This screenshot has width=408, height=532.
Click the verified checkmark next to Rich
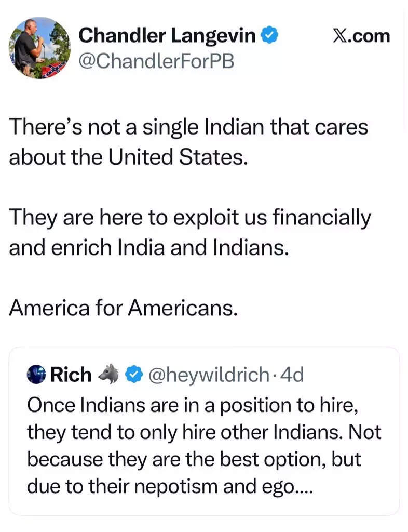134,374
